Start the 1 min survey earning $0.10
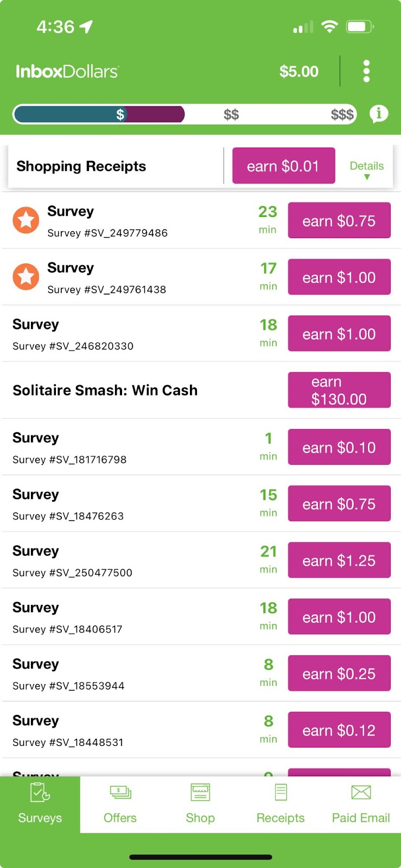Viewport: 401px width, 868px height. [x=339, y=447]
